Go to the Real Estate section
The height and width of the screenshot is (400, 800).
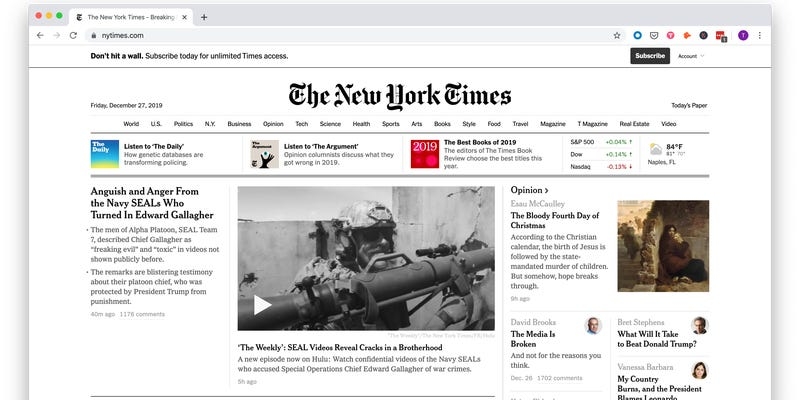point(634,124)
